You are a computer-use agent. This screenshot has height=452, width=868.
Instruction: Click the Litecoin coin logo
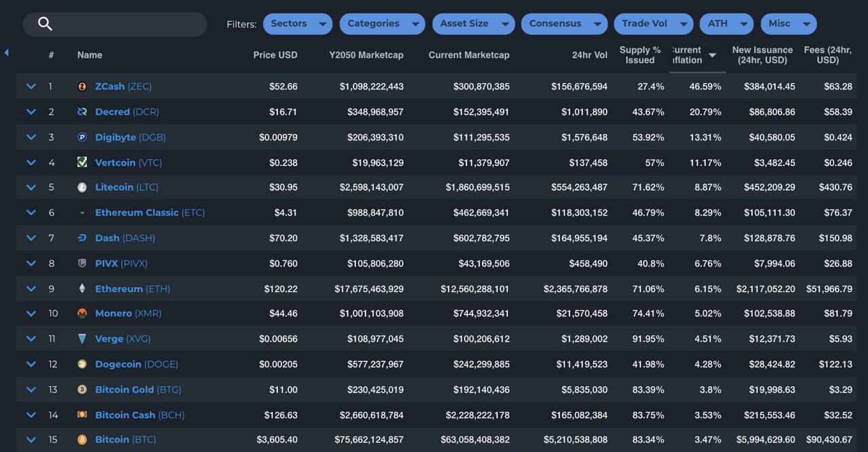(82, 187)
